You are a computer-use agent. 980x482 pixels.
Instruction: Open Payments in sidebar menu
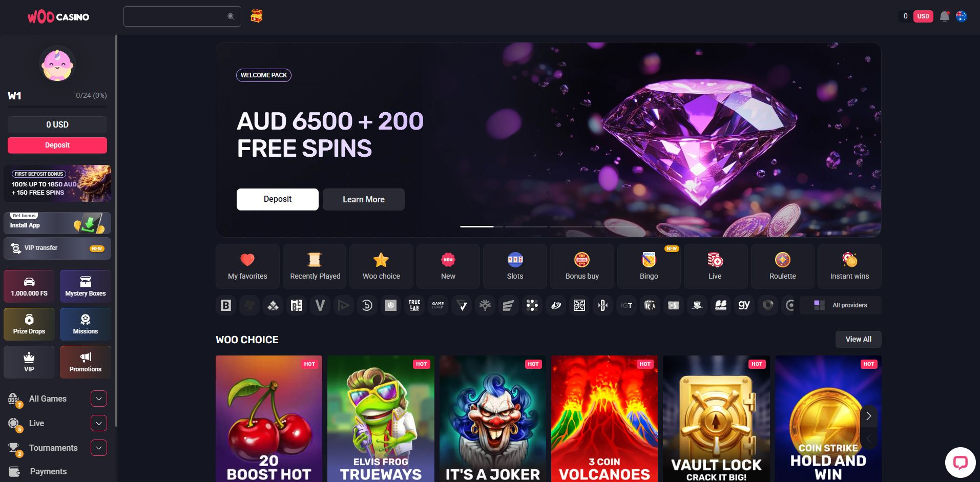point(48,471)
